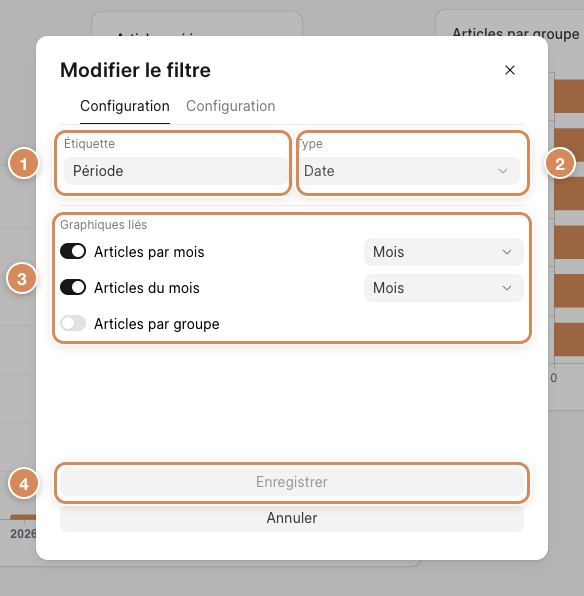Switch to the second Configuration tab
Image resolution: width=584 pixels, height=596 pixels.
tap(230, 106)
